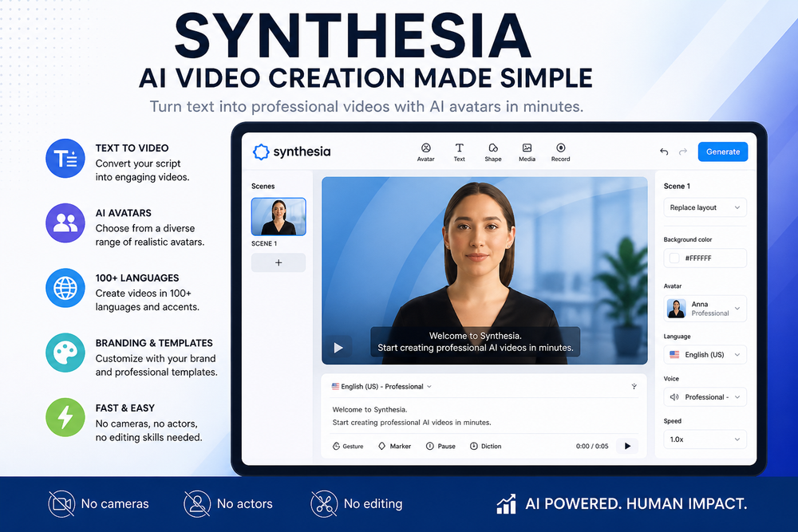Image resolution: width=798 pixels, height=532 pixels.
Task: Click the 100+ Languages globe icon
Action: 65,288
